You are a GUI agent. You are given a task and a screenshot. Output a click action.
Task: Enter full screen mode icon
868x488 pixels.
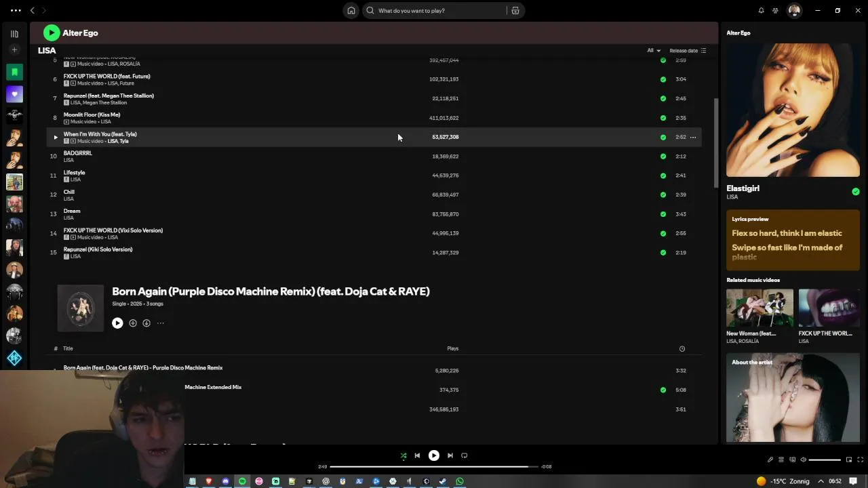click(861, 460)
